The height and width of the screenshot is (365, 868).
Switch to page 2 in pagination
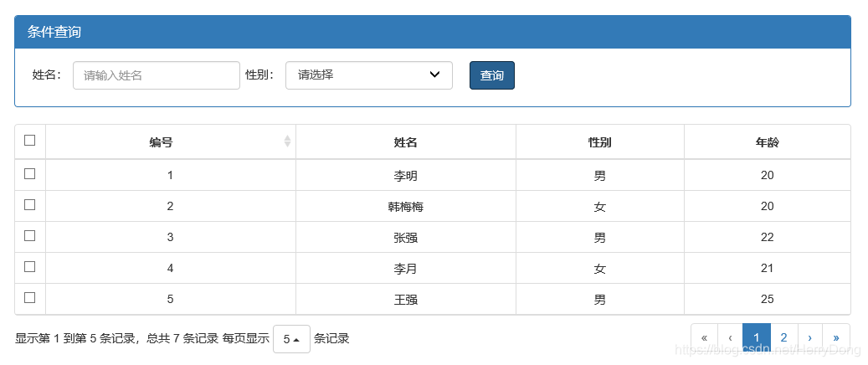click(x=783, y=338)
